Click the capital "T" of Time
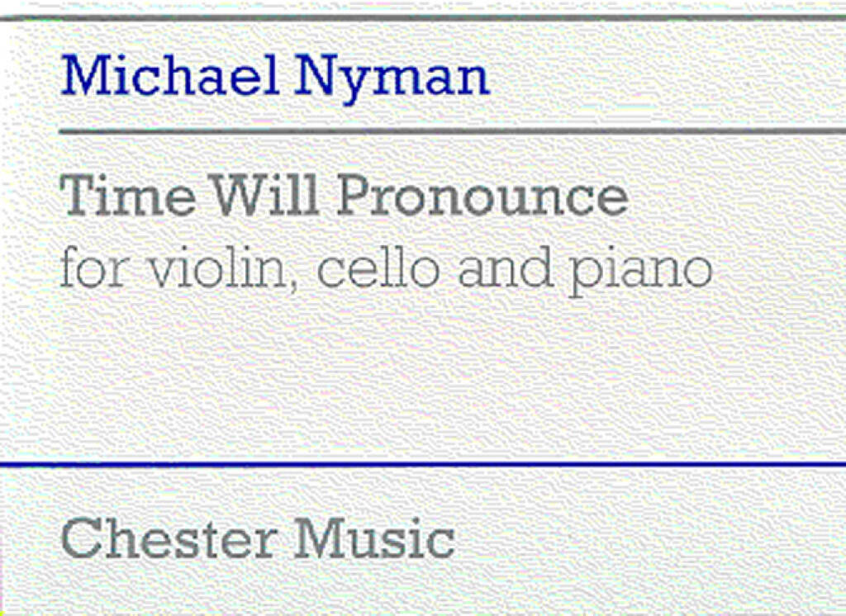Image resolution: width=846 pixels, height=616 pixels. (x=77, y=197)
